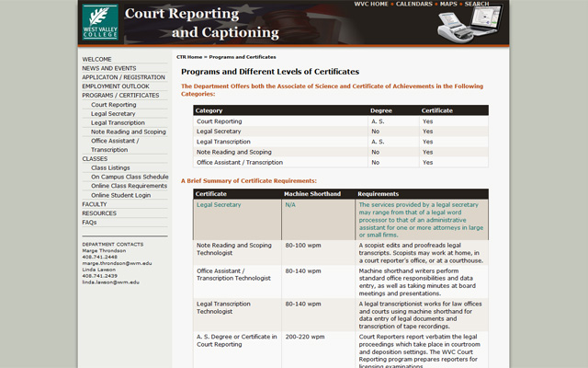Click phone number 408.741.2439

(100, 276)
